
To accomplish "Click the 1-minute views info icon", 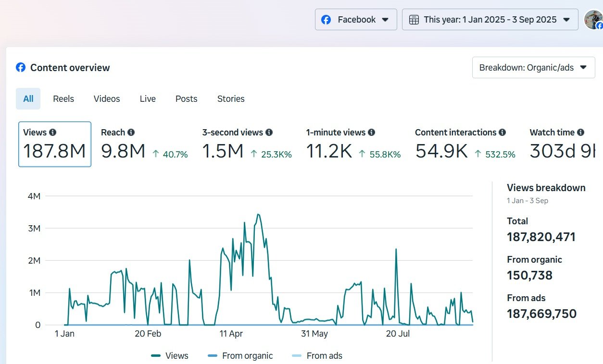I will (x=371, y=133).
